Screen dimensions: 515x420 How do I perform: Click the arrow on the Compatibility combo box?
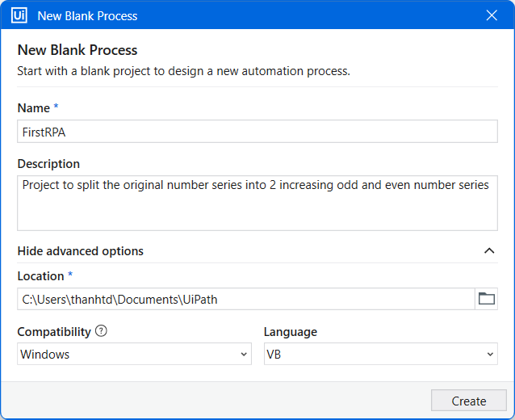244,355
